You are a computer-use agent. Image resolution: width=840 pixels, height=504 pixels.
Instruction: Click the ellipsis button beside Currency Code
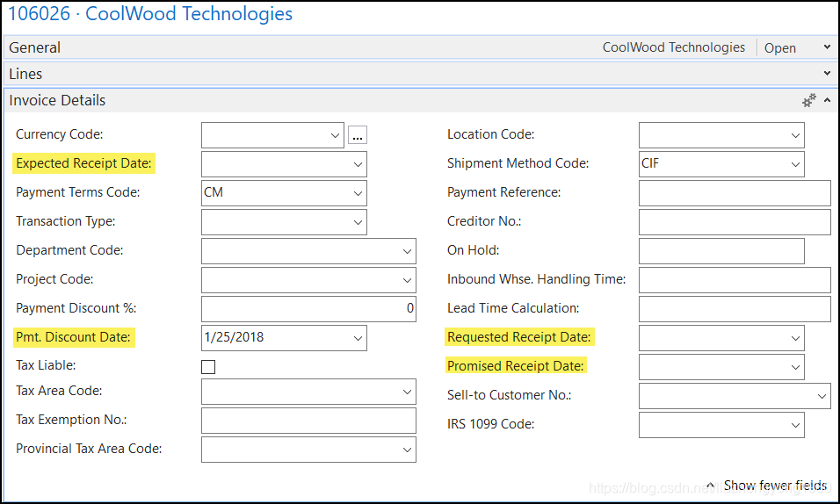(358, 135)
